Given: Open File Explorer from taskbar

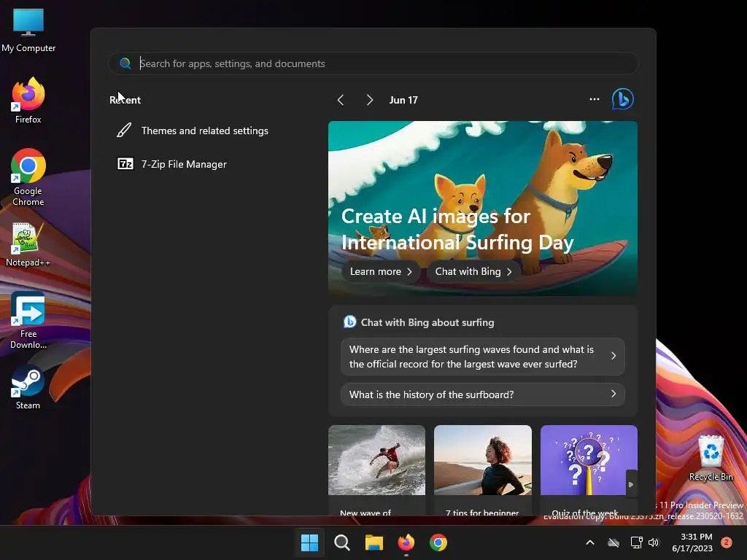Looking at the screenshot, I should [374, 542].
